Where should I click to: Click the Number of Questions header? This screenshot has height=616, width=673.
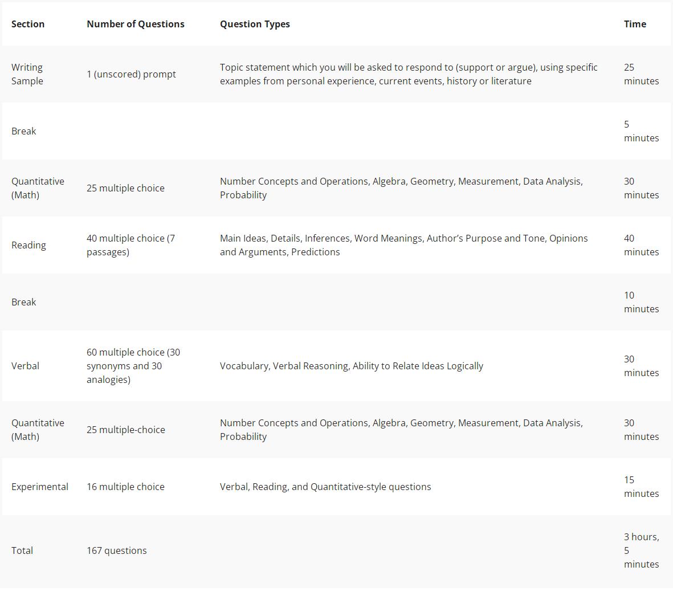coord(136,24)
